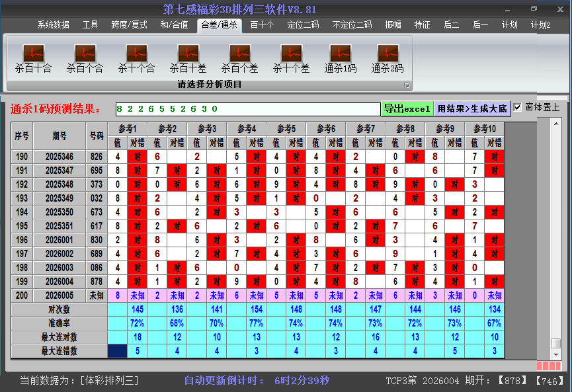Select the 杀十个差 icon
The height and width of the screenshot is (392, 572).
click(x=291, y=54)
